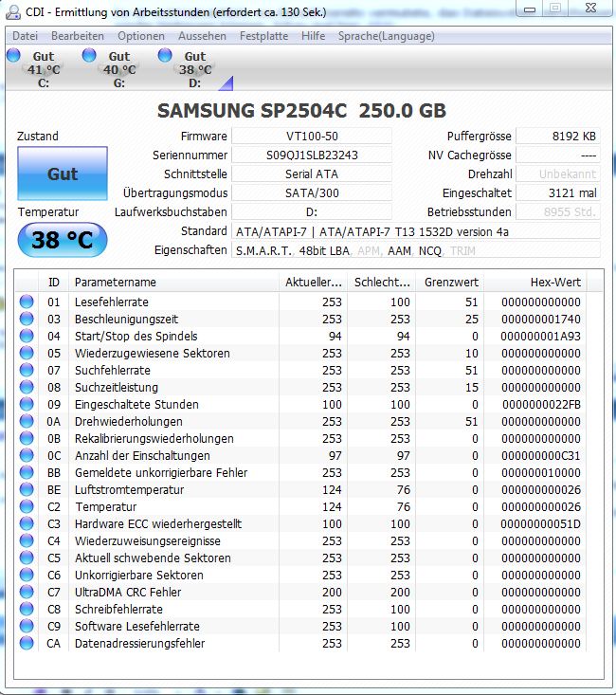Image resolution: width=616 pixels, height=695 pixels.
Task: Open the Optionen menu
Action: point(141,36)
